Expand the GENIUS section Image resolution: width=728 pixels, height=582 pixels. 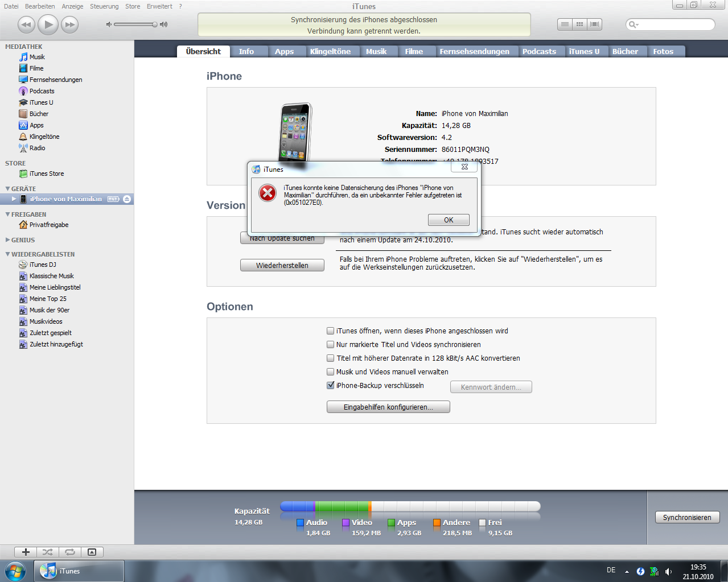pos(7,240)
